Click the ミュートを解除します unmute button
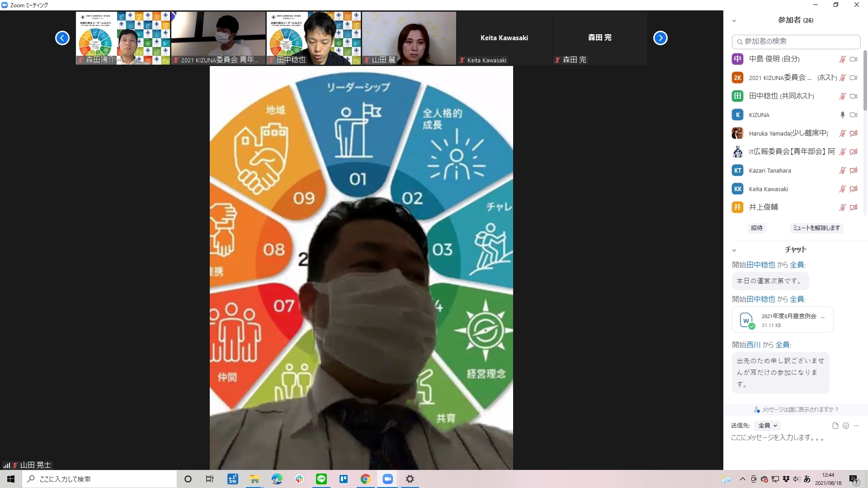The image size is (868, 488). (816, 228)
